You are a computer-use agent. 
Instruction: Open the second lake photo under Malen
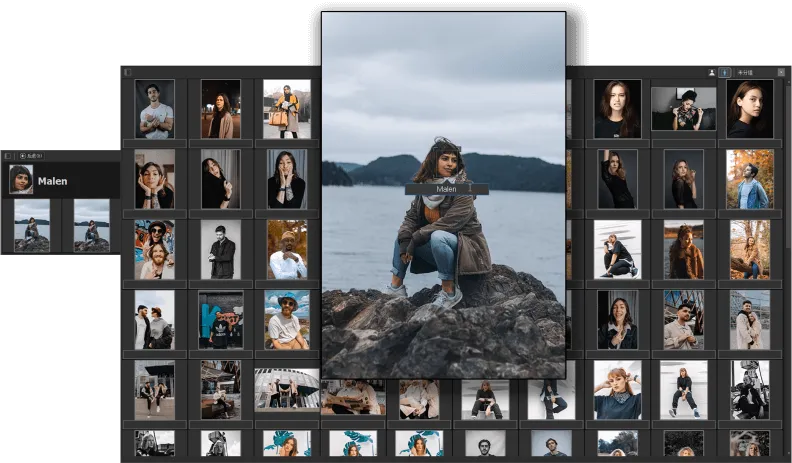(x=91, y=225)
